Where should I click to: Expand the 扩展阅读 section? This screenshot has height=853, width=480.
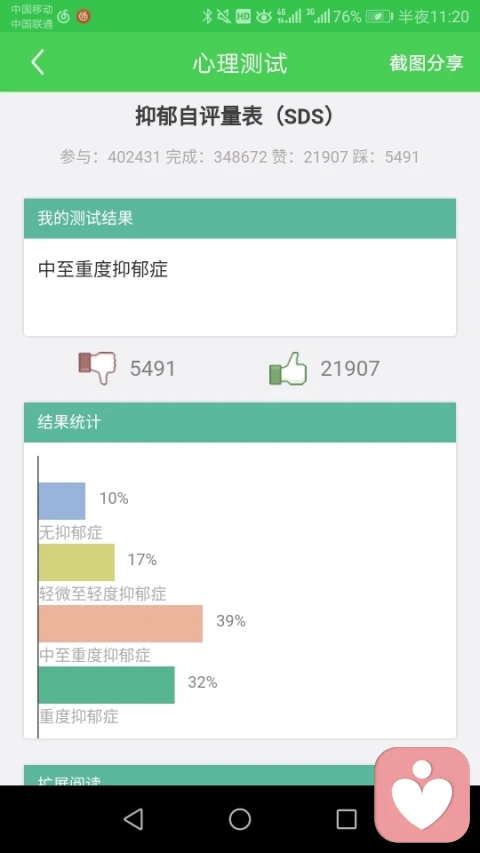(199, 775)
